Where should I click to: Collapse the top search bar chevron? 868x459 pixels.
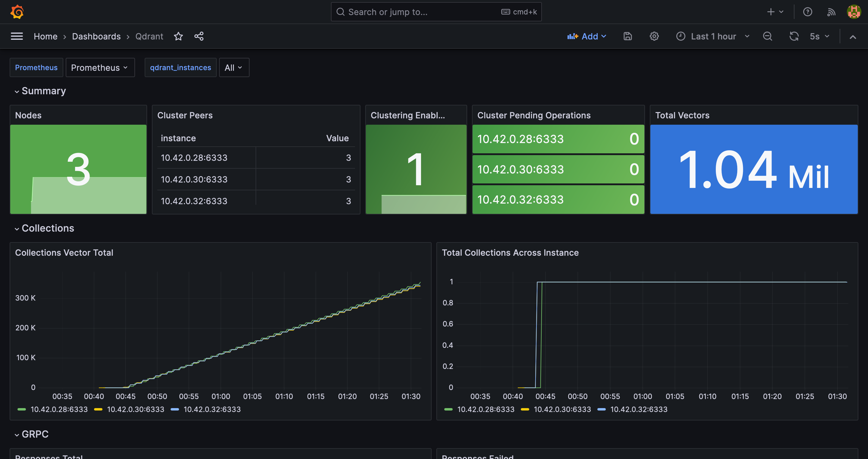(x=853, y=36)
